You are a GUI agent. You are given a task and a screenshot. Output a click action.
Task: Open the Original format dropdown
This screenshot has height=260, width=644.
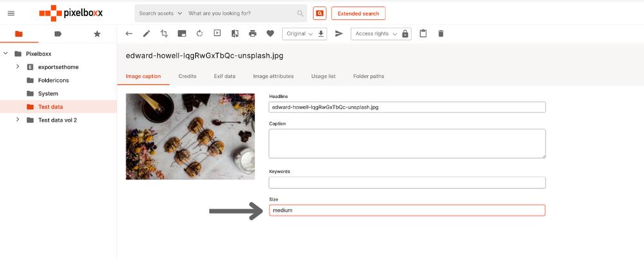click(x=299, y=33)
